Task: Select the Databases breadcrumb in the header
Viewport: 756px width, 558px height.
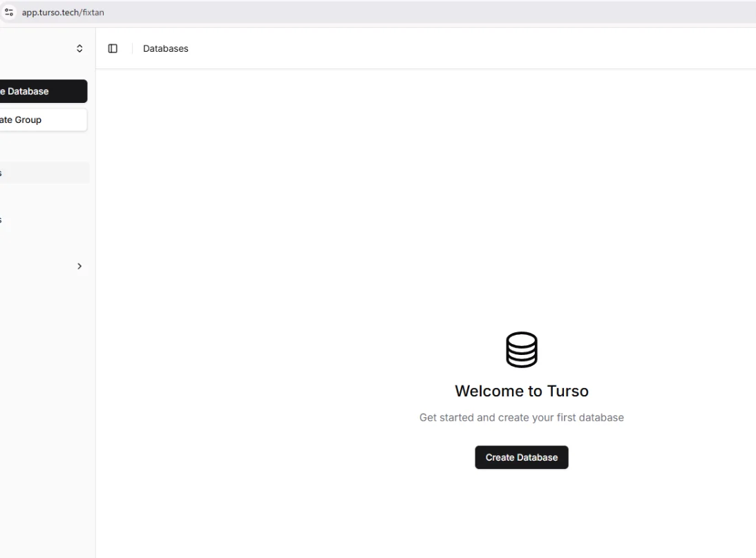Action: [x=165, y=48]
